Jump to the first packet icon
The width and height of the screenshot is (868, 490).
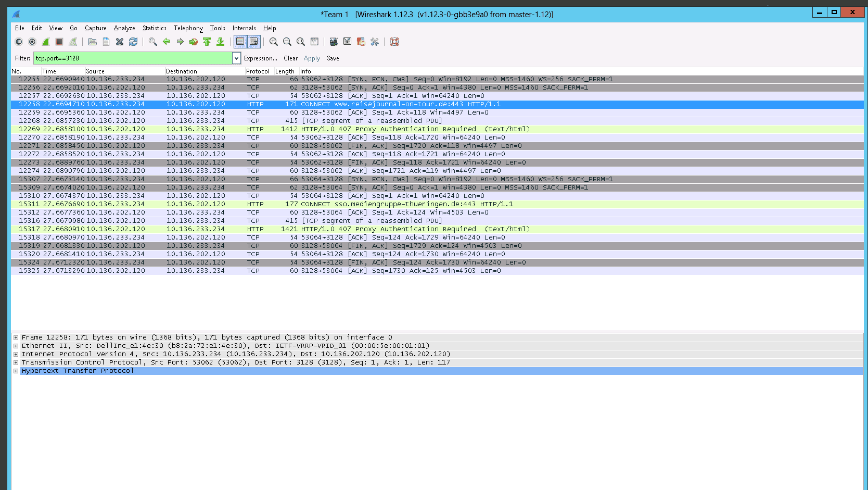[207, 42]
